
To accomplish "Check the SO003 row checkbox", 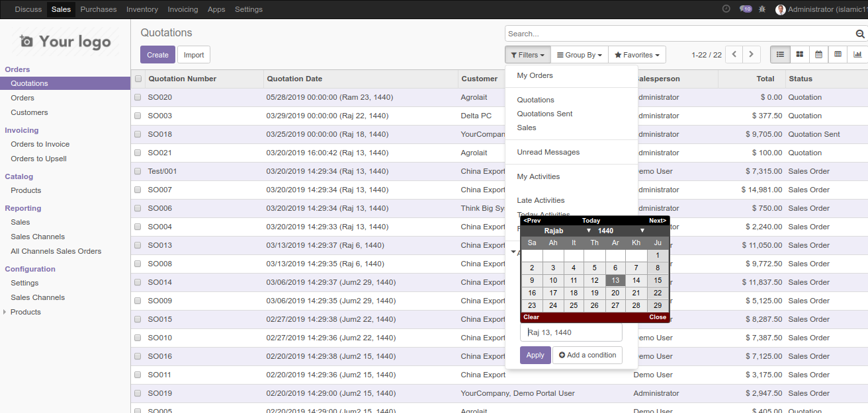I will click(138, 116).
